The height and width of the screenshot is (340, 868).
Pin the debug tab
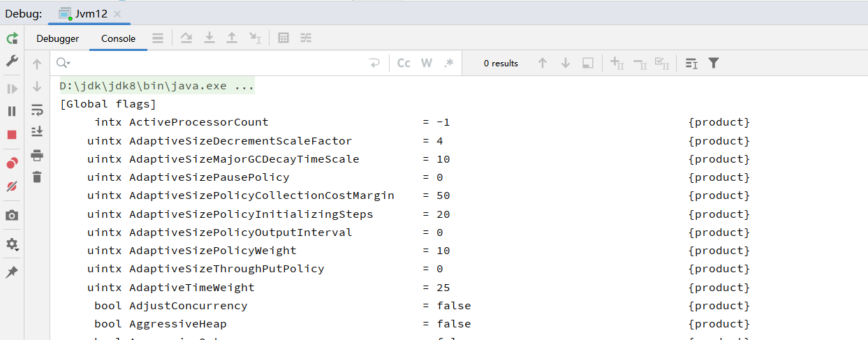tap(12, 272)
